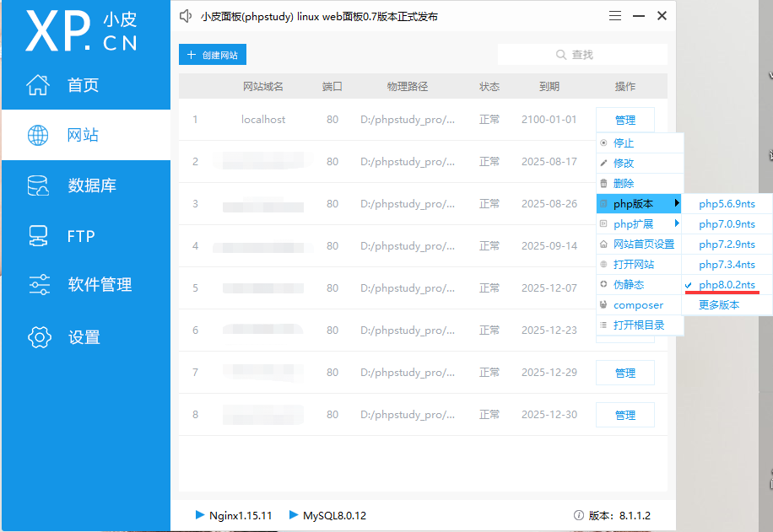The image size is (773, 532).
Task: Click the FTP server icon
Action: click(x=38, y=236)
